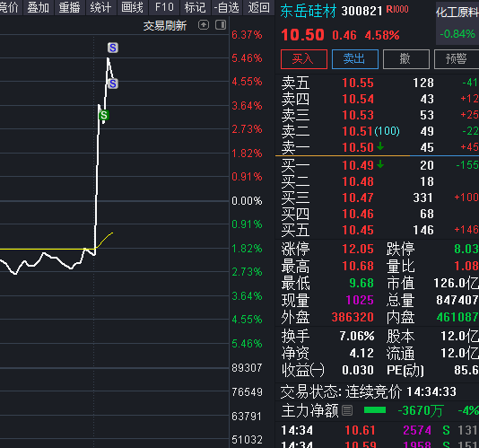
Task: Click the green 主力净额 progress bar
Action: [x=375, y=410]
